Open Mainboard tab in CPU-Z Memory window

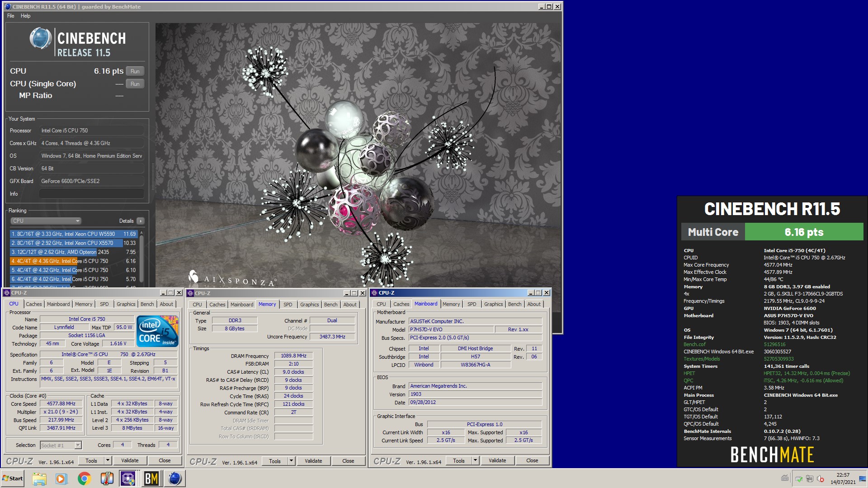click(x=242, y=305)
